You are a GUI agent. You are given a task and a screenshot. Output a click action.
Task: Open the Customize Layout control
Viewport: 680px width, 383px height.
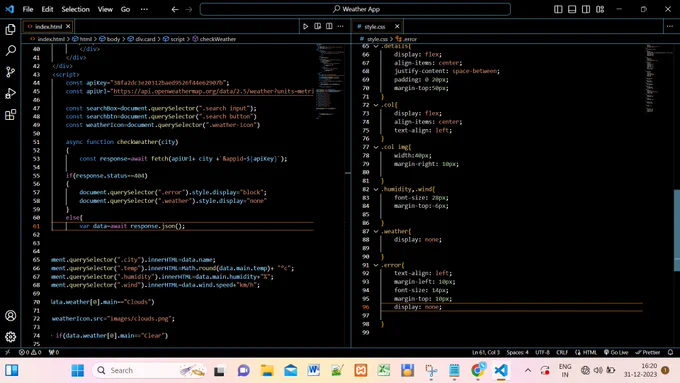600,9
